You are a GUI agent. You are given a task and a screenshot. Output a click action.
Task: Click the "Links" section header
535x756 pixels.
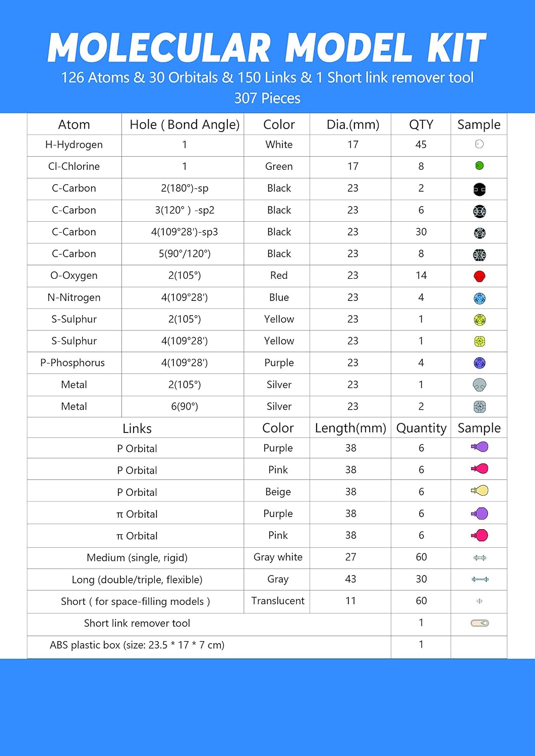137,428
